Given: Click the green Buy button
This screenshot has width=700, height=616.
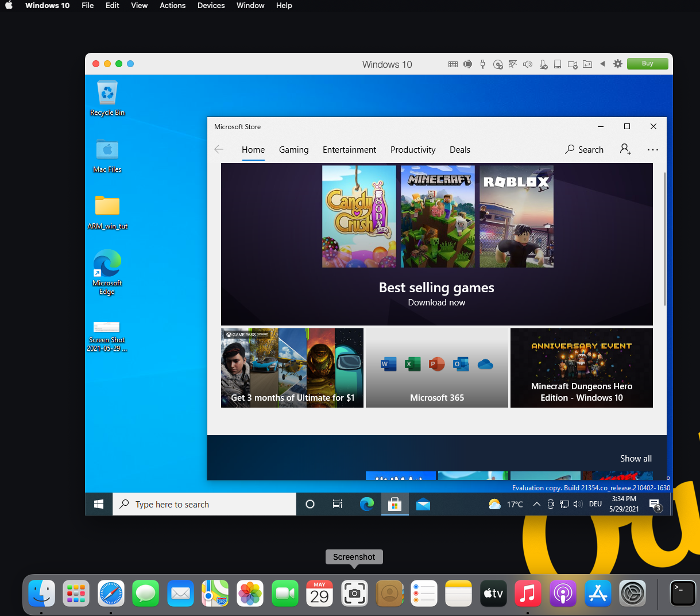Looking at the screenshot, I should tap(647, 64).
